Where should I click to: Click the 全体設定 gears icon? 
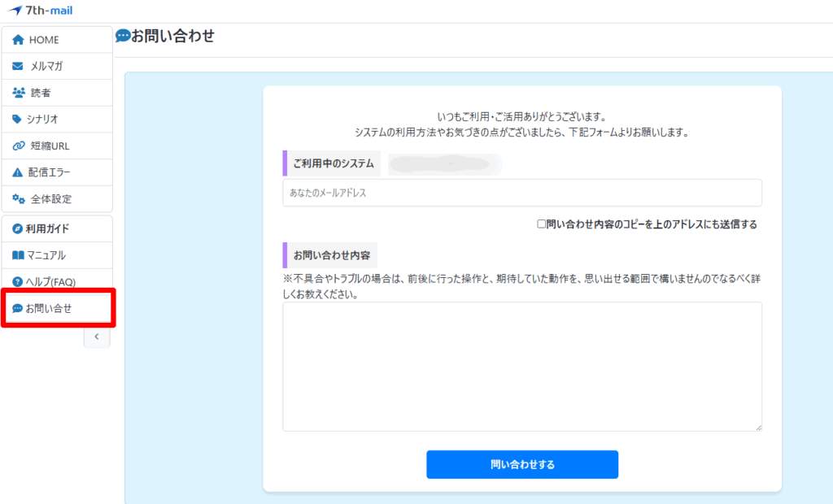pos(19,199)
